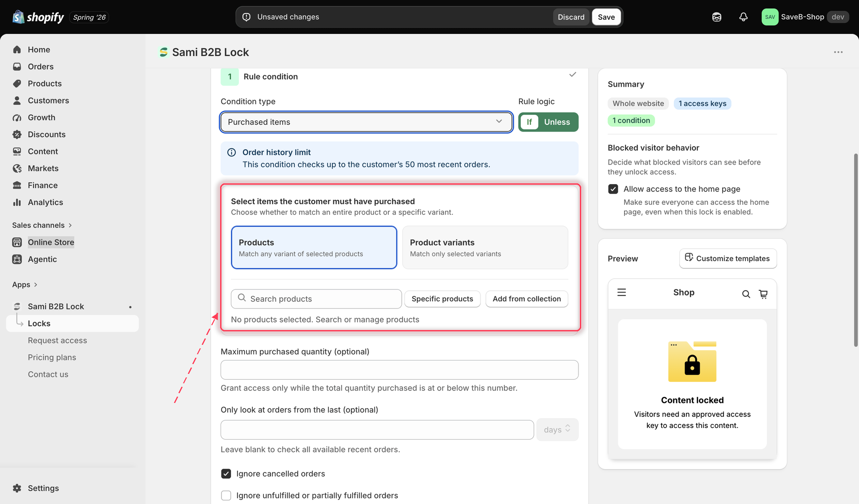Screen dimensions: 859x504
Task: Focus the orders from the last field
Action: tap(377, 430)
